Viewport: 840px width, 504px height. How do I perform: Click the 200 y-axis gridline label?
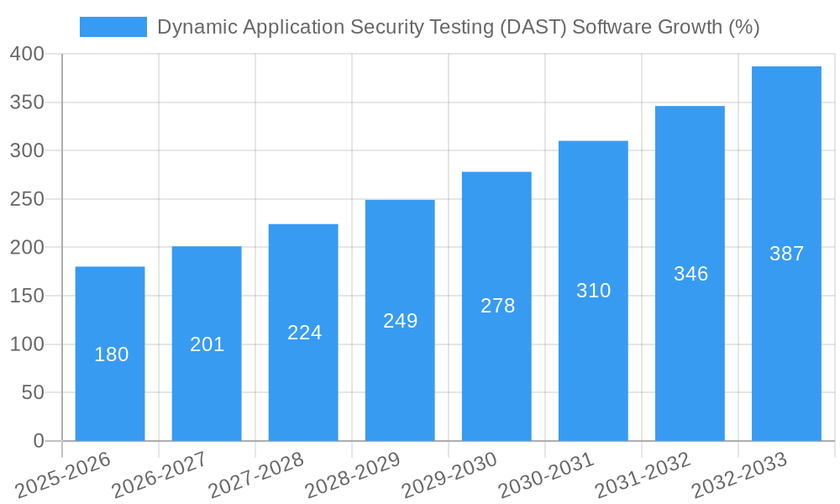coord(27,247)
